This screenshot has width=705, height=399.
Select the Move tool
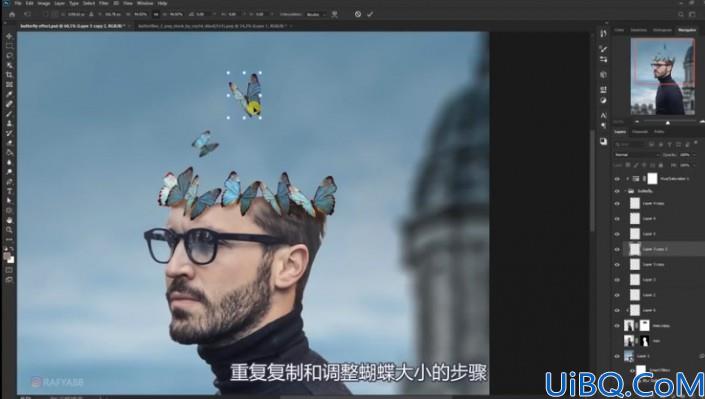[9, 36]
